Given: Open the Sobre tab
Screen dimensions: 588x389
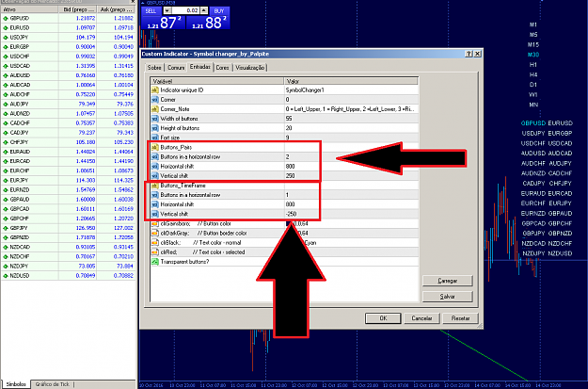Looking at the screenshot, I should [x=154, y=68].
